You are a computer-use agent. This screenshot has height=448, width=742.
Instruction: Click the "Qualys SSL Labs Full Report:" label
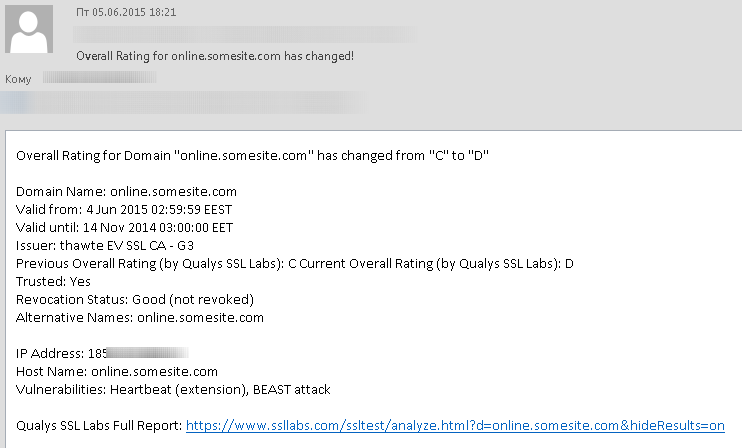coord(99,425)
